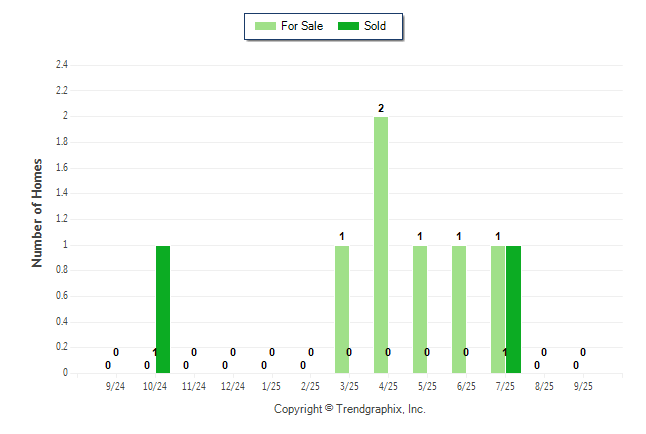Click the 9/25 x-axis label
This screenshot has height=434, width=646.
[584, 386]
